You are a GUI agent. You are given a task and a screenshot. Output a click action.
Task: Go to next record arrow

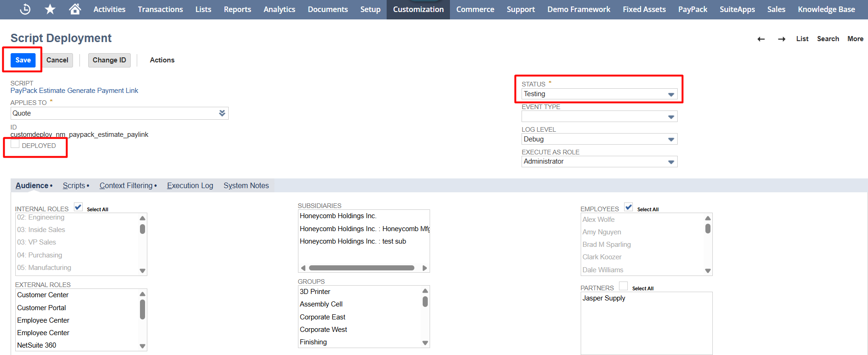782,39
